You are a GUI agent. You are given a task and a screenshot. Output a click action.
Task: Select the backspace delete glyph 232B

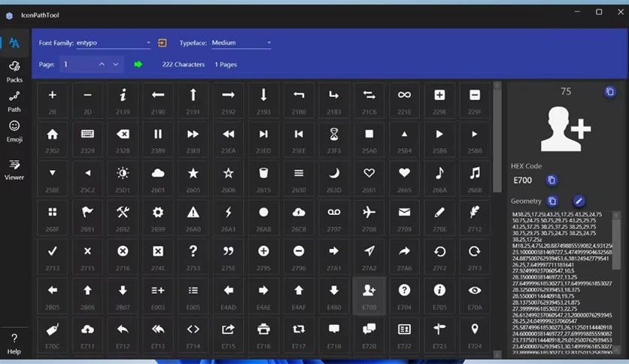pos(123,139)
